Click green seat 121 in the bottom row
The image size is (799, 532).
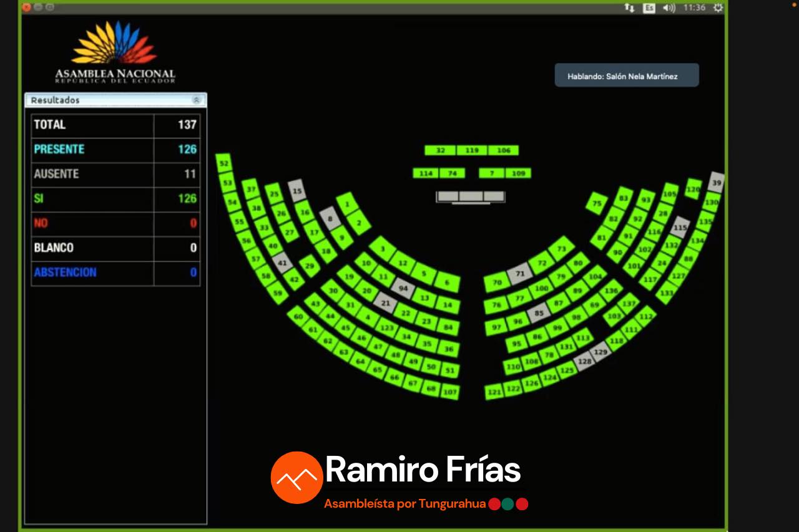point(494,392)
